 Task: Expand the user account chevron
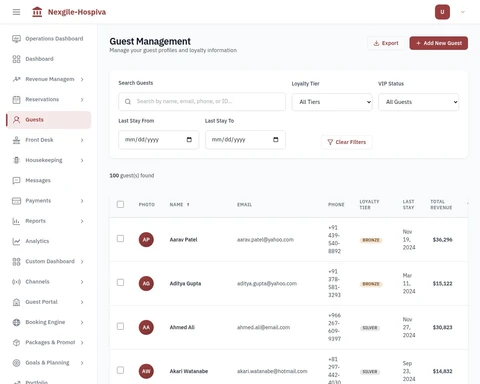point(462,12)
